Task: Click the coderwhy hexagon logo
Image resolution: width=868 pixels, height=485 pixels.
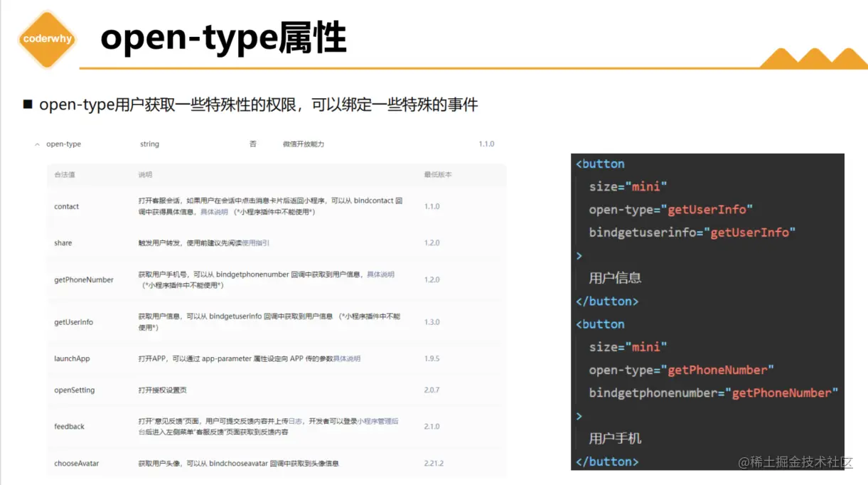Action: coord(47,39)
